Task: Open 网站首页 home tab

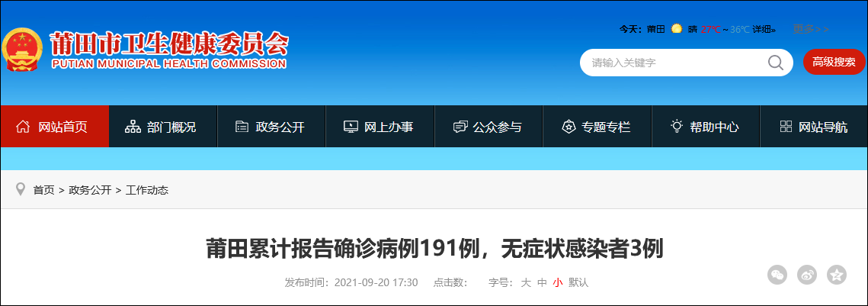Action: click(x=55, y=127)
